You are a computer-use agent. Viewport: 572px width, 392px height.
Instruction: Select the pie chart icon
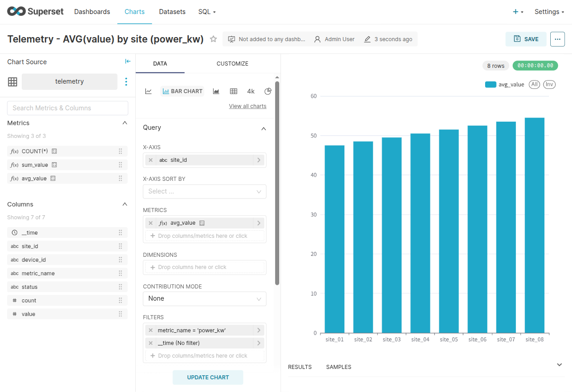(268, 91)
